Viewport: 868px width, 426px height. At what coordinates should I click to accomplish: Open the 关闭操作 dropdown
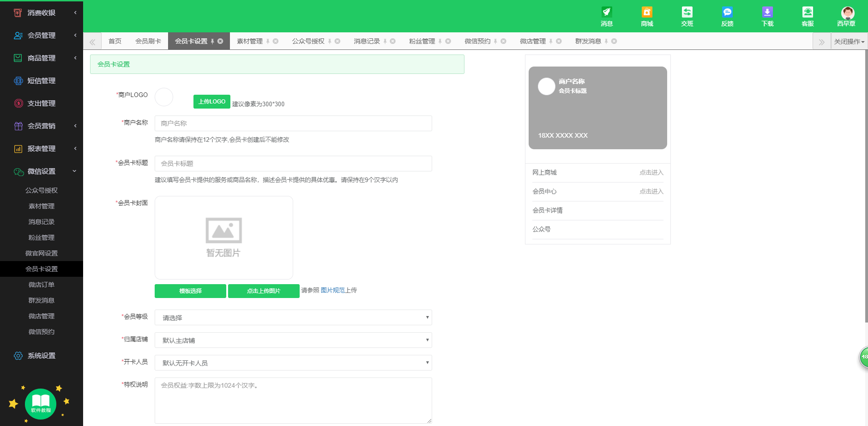[849, 41]
